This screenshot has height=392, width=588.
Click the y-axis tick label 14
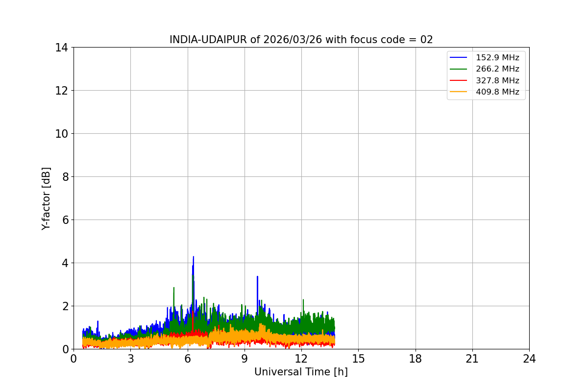click(61, 48)
